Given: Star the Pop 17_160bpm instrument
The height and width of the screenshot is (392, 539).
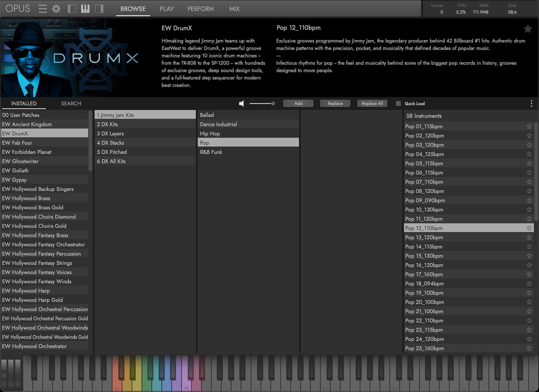Looking at the screenshot, I should (x=529, y=274).
